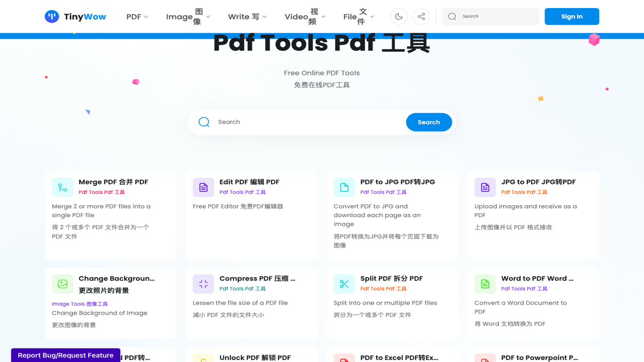This screenshot has width=644, height=362.
Task: Open the Merge PDF title link
Action: click(x=113, y=182)
